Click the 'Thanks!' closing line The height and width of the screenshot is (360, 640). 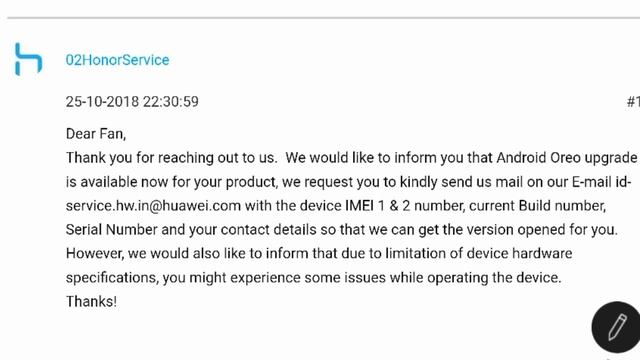(x=91, y=302)
